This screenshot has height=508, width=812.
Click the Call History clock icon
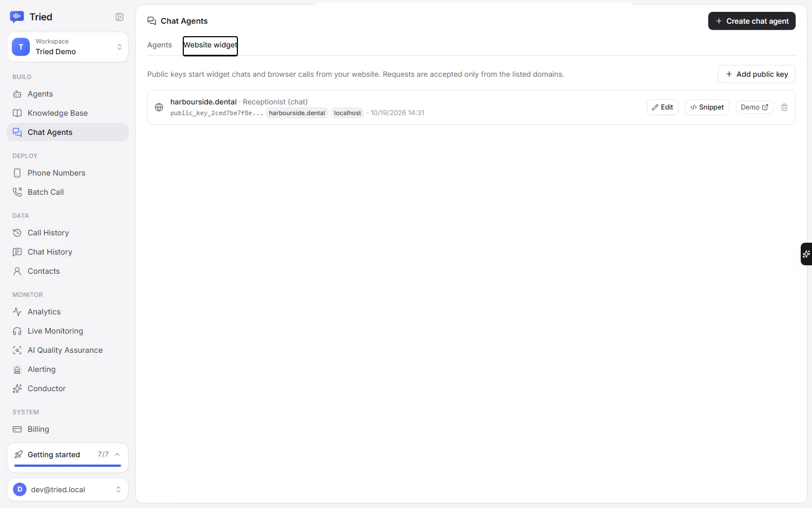pos(17,233)
